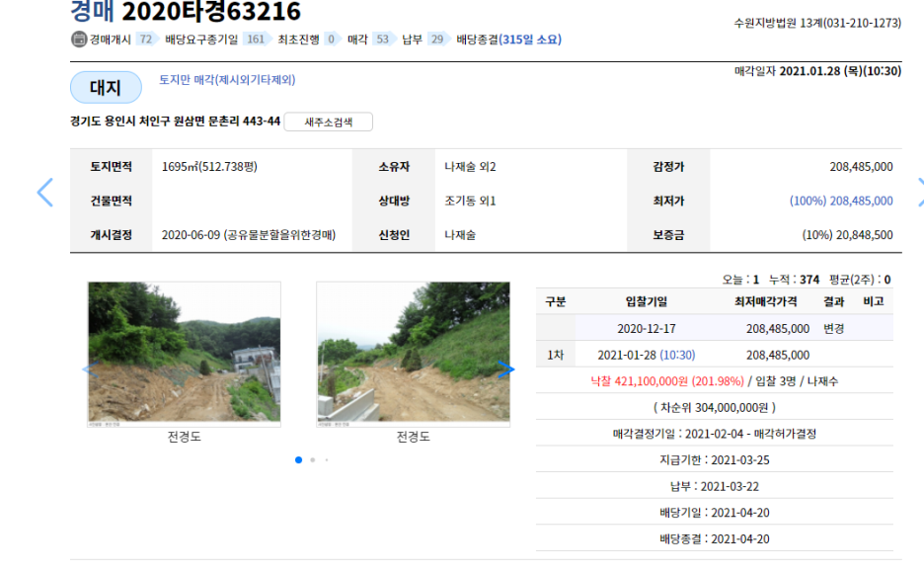Open the right 전경도 site photo

tap(413, 354)
